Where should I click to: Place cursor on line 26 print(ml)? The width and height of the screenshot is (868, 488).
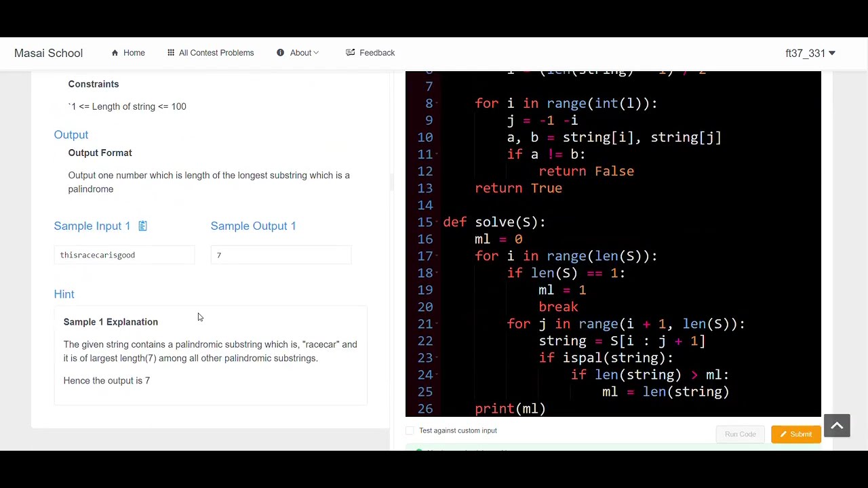coord(510,409)
